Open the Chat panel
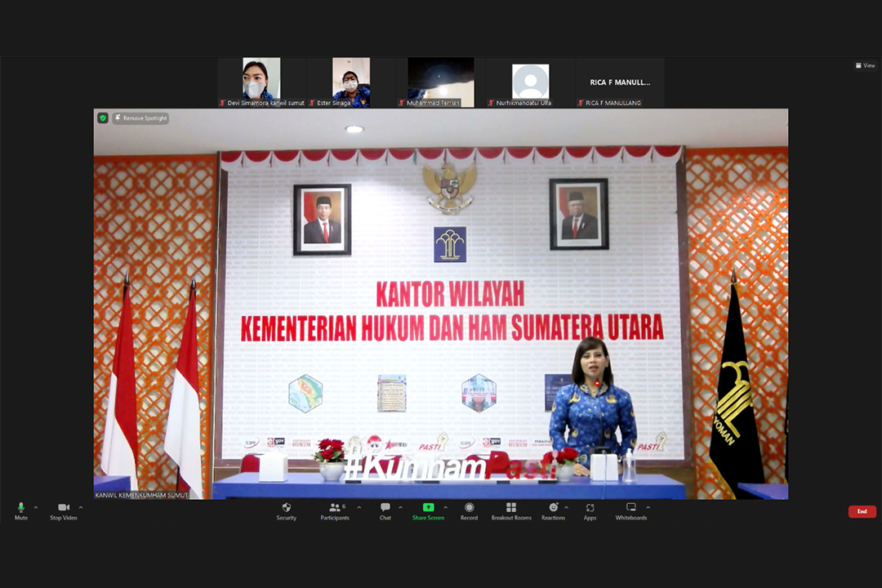This screenshot has width=882, height=588. click(385, 508)
